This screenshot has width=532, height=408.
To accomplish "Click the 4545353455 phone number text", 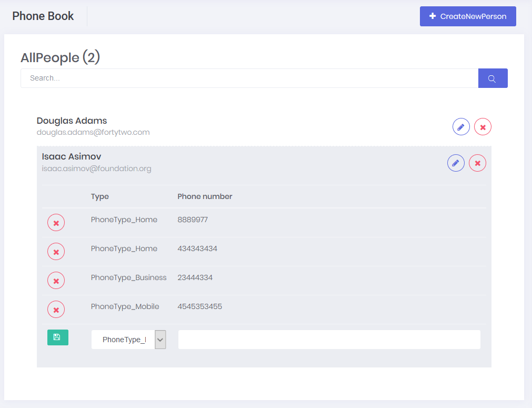I will [x=199, y=306].
